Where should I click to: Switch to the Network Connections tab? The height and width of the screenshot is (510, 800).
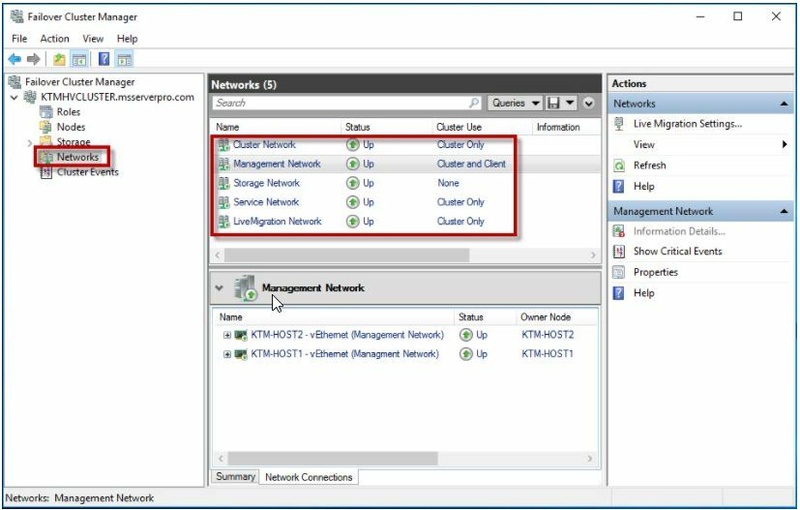tap(309, 477)
